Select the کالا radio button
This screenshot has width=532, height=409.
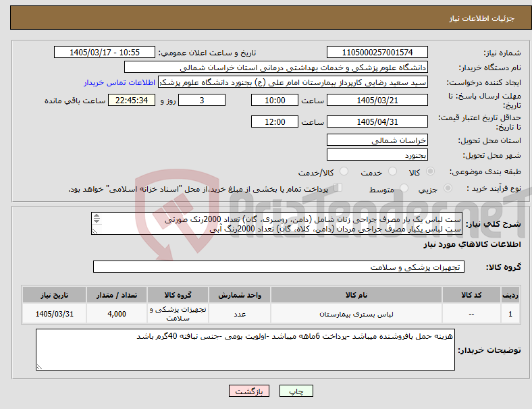[x=430, y=171]
